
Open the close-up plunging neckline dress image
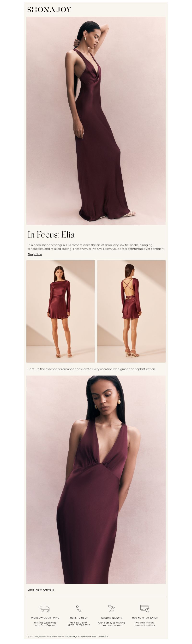96,479
